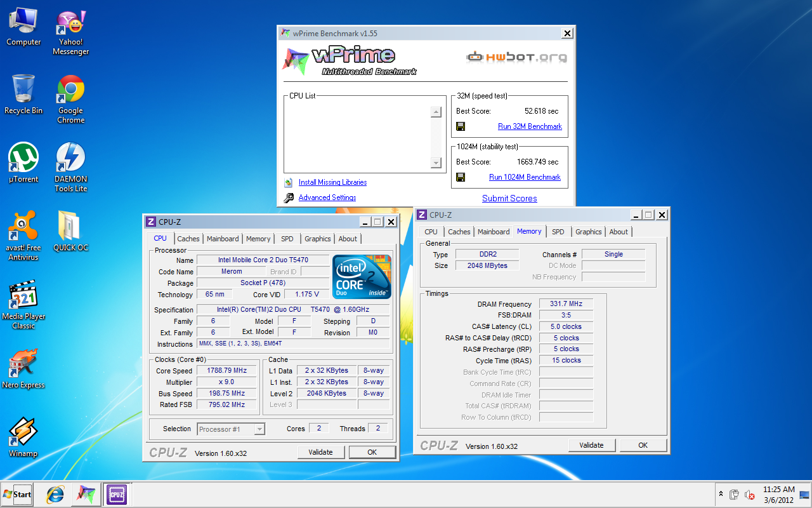Show hidden tray icons arrow
812x508 pixels.
coord(721,494)
